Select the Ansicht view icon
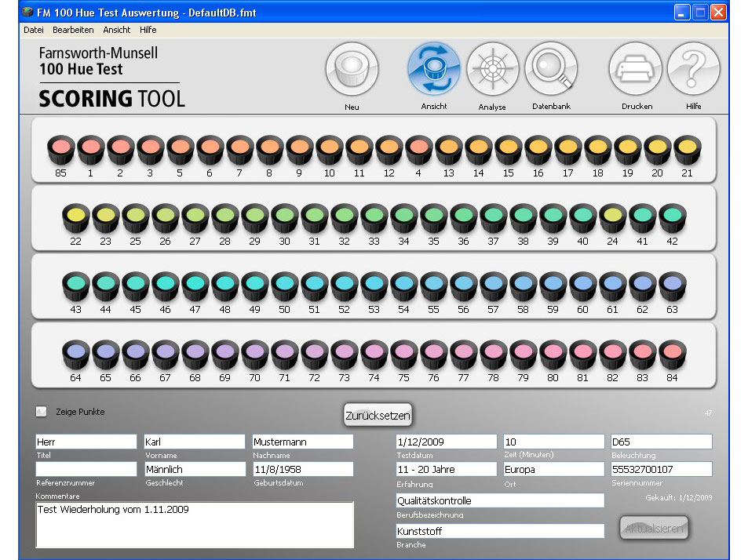 coord(433,70)
